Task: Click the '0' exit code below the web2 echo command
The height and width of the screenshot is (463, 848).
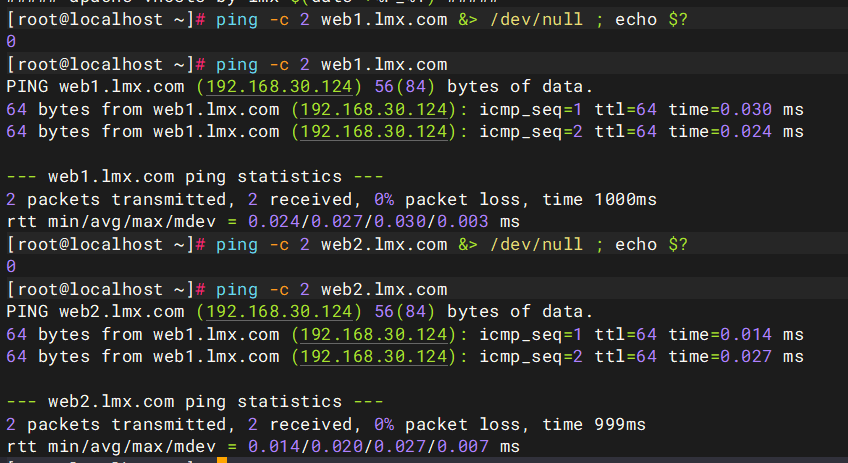Action: (11, 267)
